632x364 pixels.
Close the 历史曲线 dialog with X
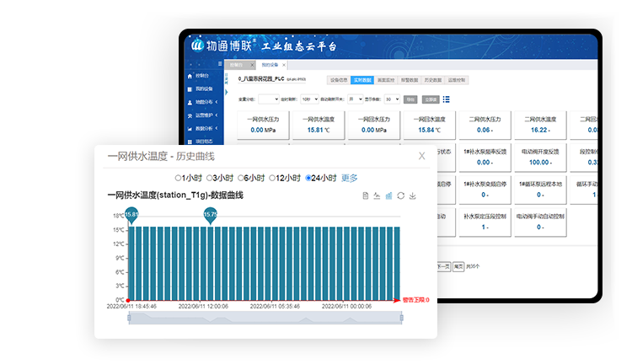422,156
